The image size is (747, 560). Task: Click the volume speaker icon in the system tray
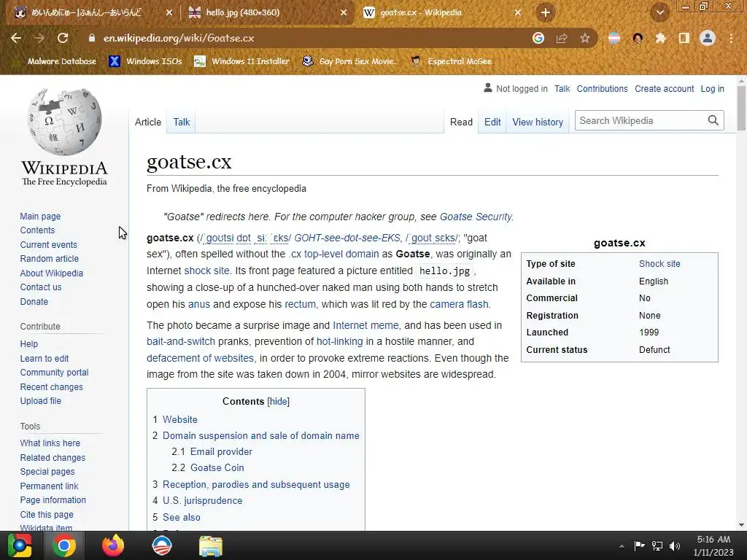tap(675, 545)
